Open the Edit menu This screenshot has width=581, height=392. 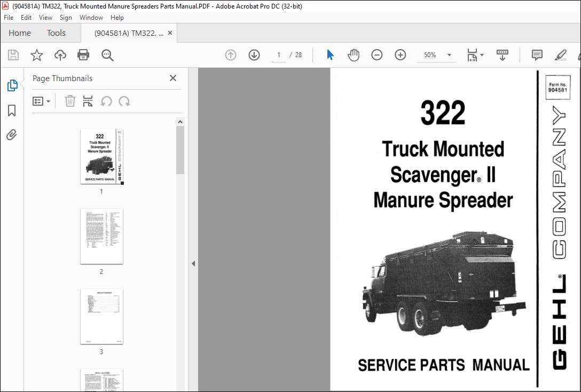pyautogui.click(x=26, y=18)
